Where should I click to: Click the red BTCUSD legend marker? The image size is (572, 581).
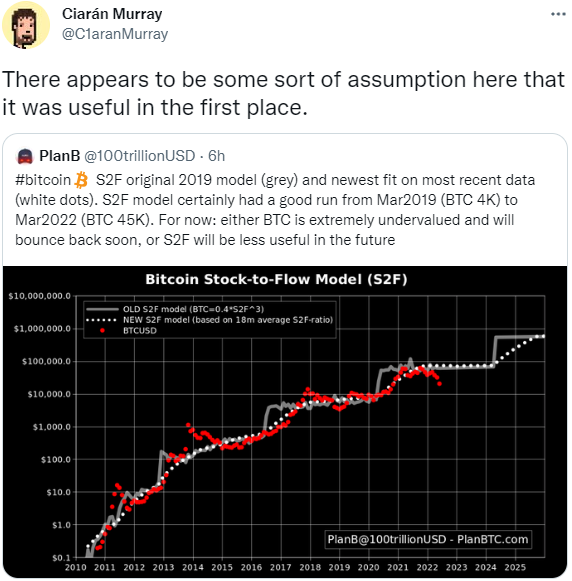point(102,331)
